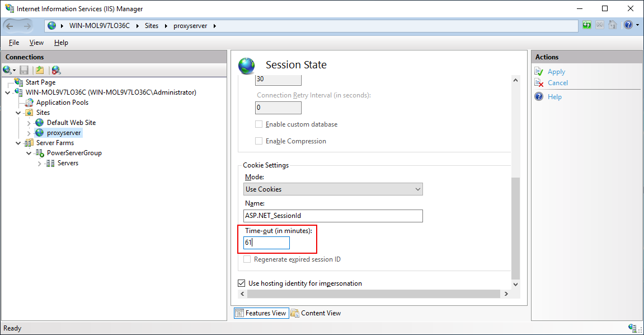Click the PowerServerGroup farm icon

pyautogui.click(x=40, y=153)
